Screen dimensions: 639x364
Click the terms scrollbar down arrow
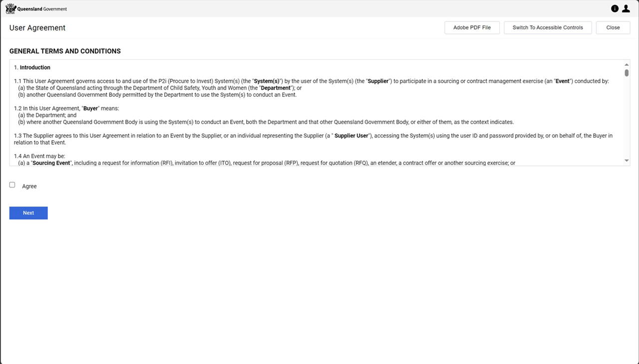tap(627, 161)
